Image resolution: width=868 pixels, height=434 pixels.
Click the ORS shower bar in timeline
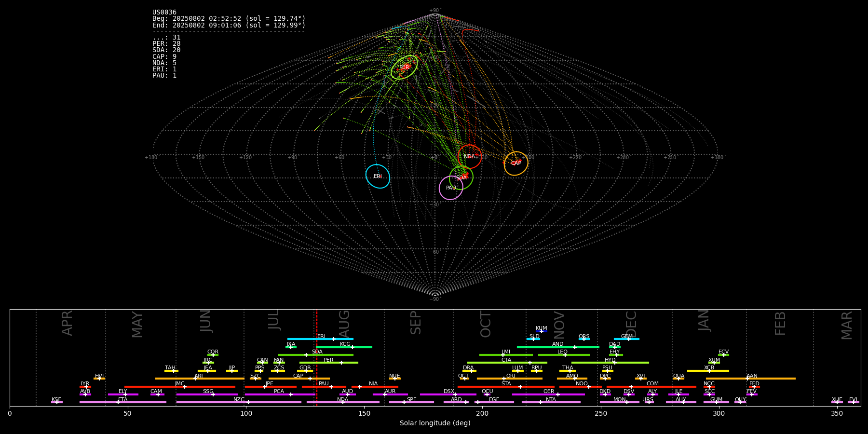[584, 339]
